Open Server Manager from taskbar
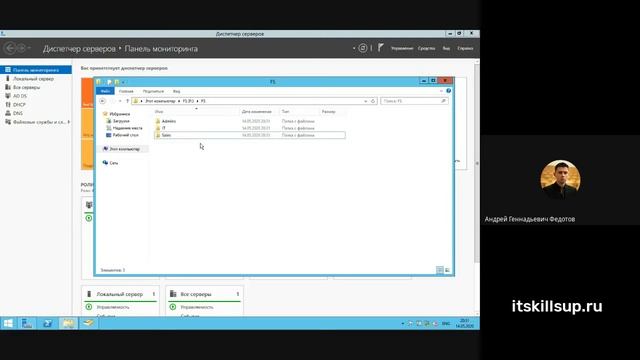640x360 pixels. 27,323
